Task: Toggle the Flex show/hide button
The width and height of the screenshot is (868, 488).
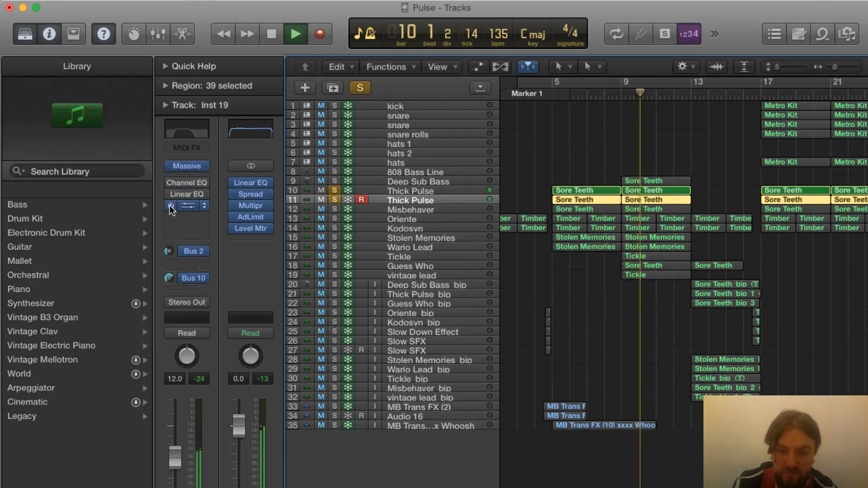Action: pyautogui.click(x=500, y=67)
